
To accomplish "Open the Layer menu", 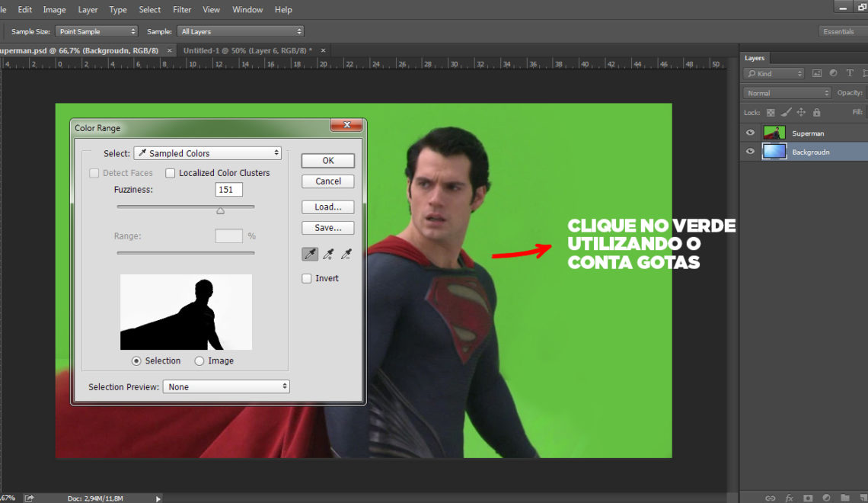I will point(88,9).
